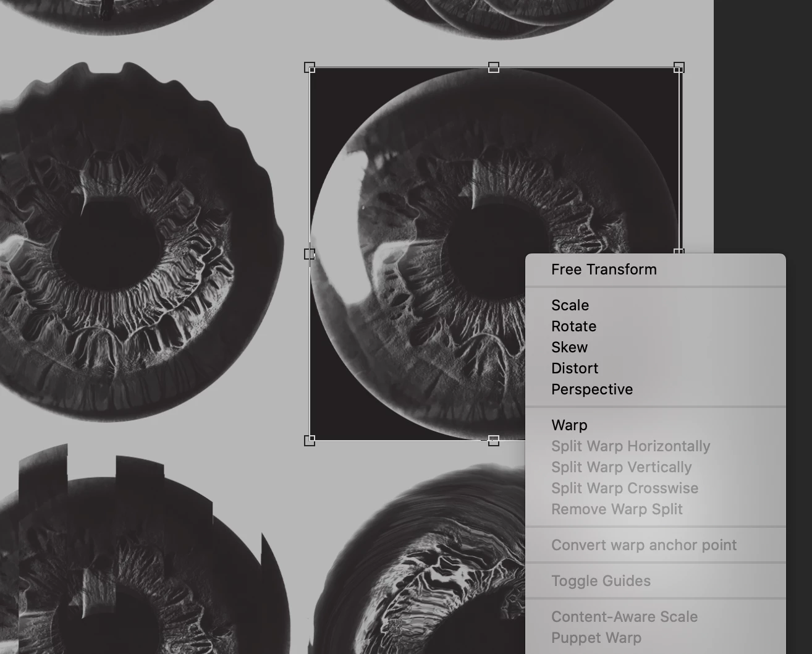812x654 pixels.
Task: Click the Remove Warp Split entry
Action: (655, 509)
